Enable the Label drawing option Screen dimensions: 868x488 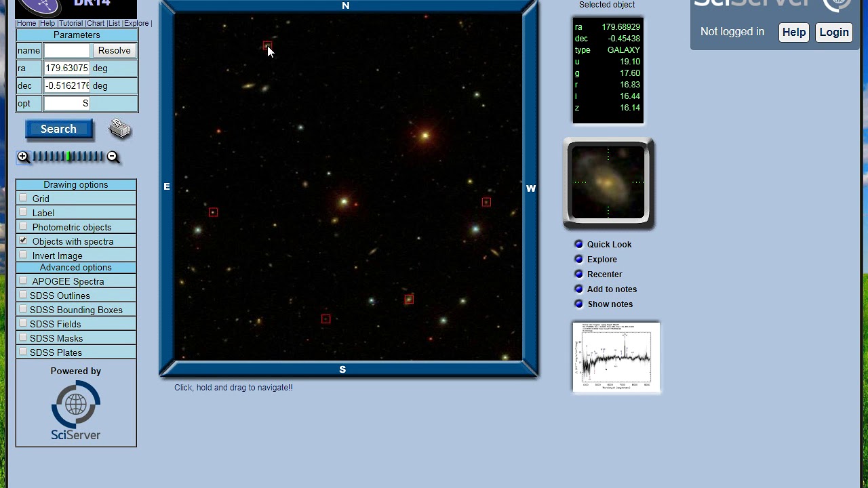[24, 212]
